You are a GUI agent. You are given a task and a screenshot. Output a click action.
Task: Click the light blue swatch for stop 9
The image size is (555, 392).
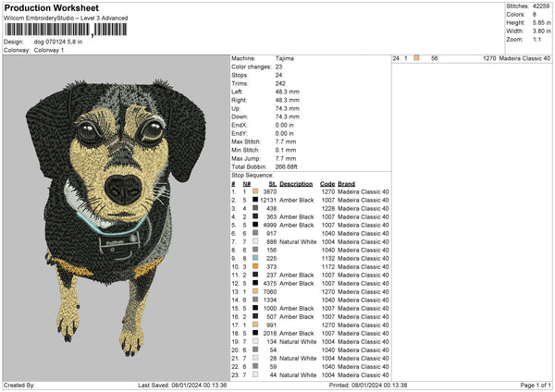254,258
